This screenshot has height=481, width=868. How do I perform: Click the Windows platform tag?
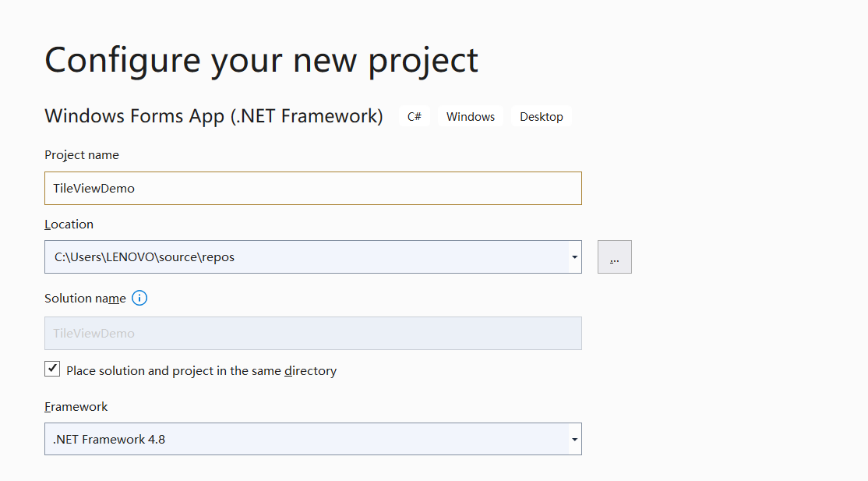471,116
